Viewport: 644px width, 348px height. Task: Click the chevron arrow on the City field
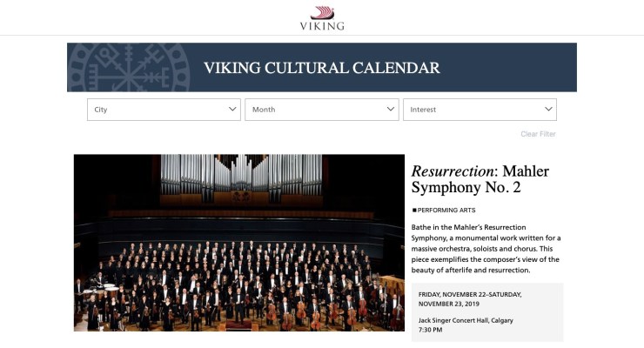(232, 110)
